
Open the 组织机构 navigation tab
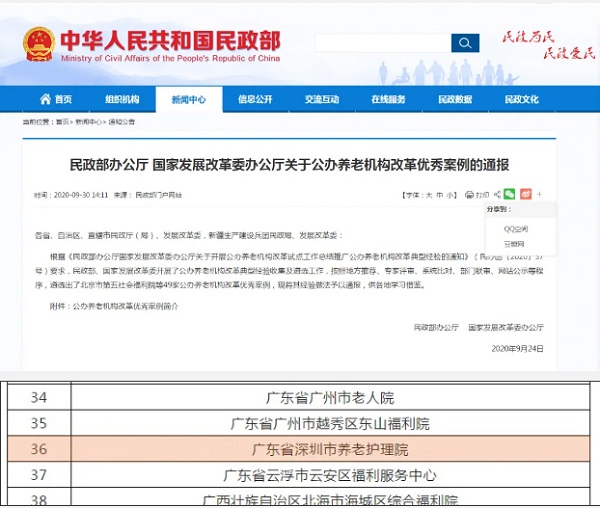122,99
